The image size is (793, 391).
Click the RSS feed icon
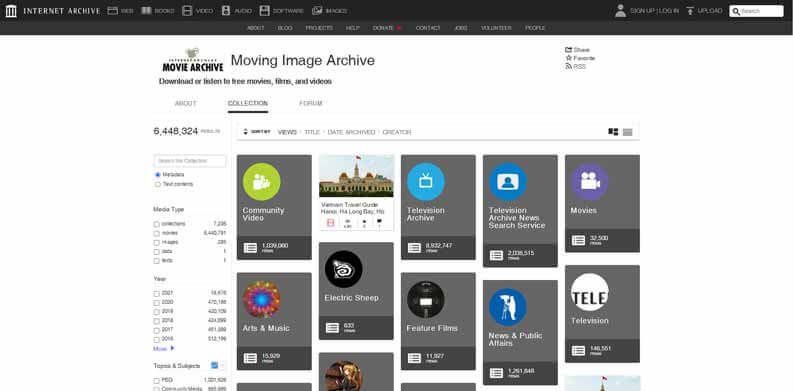point(568,66)
